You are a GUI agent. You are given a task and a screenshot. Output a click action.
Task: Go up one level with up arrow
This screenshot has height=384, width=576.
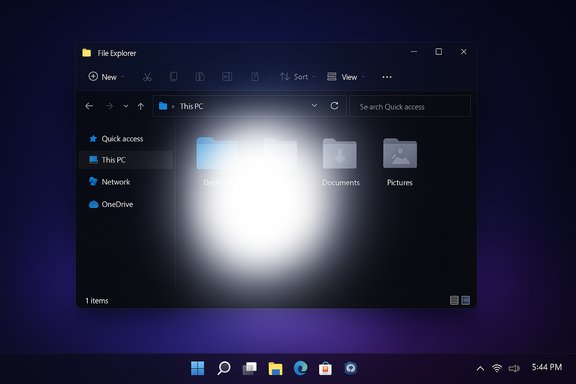click(x=141, y=106)
